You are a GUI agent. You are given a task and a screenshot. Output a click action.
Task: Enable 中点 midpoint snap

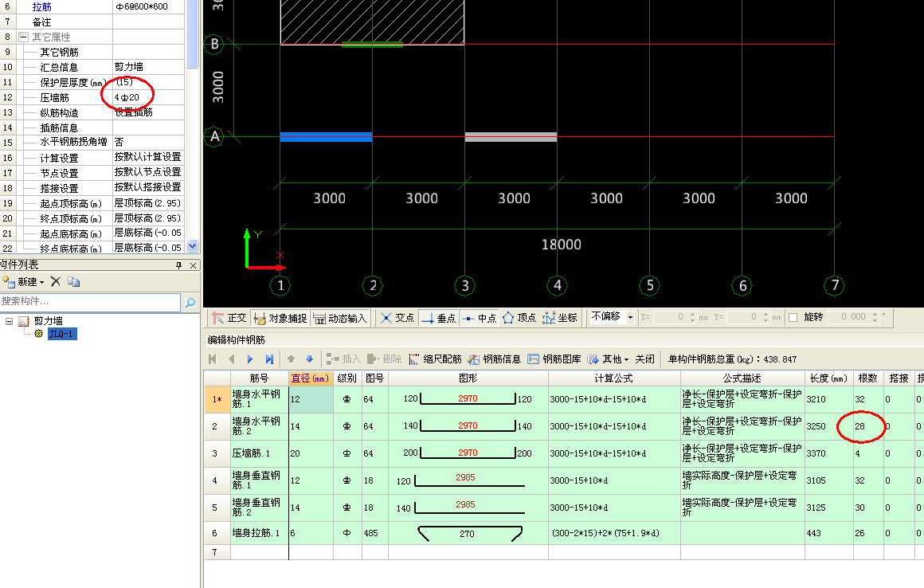tap(479, 318)
